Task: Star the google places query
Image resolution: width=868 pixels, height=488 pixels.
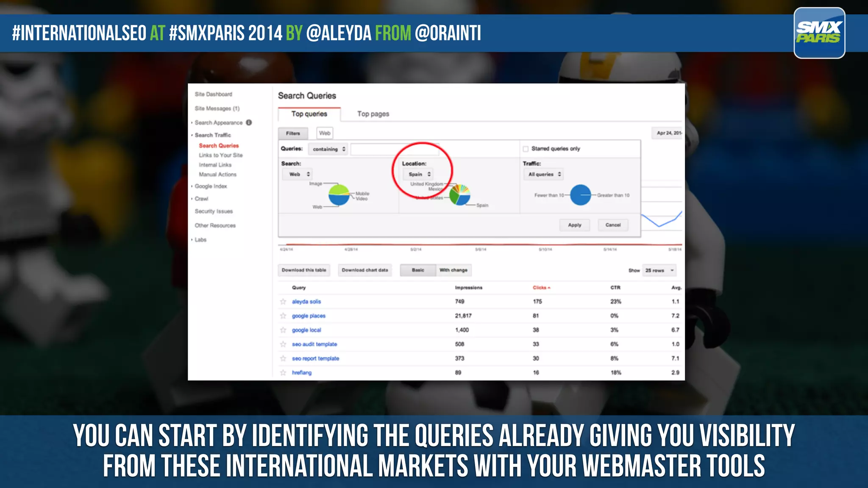Action: (x=283, y=316)
